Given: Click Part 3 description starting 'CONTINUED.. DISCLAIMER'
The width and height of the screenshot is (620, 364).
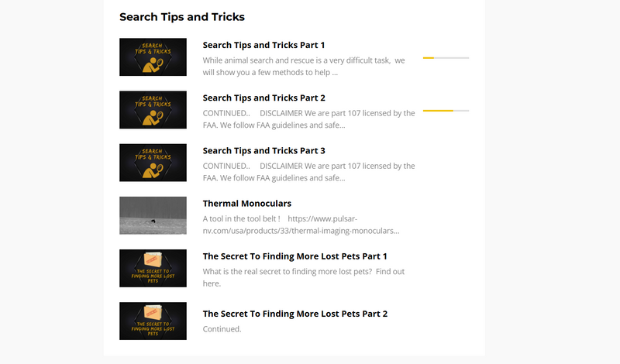Looking at the screenshot, I should (308, 172).
